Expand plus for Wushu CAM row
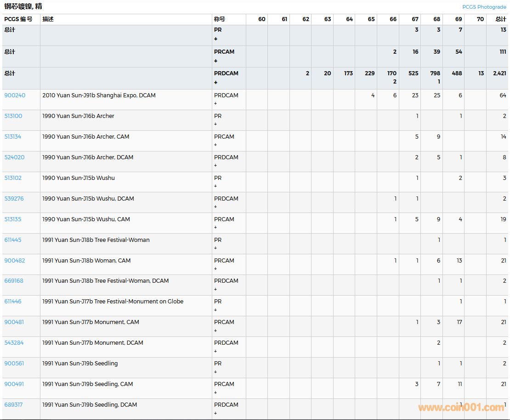This screenshot has width=510, height=420. 215,228
